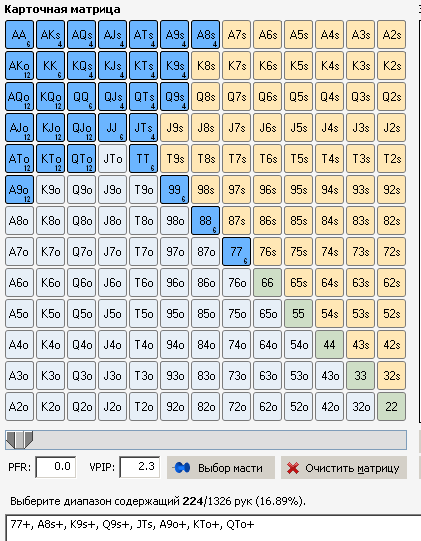Image resolution: width=421 pixels, height=541 pixels.
Task: Deselect the K9s suited cell
Action: [x=175, y=66]
